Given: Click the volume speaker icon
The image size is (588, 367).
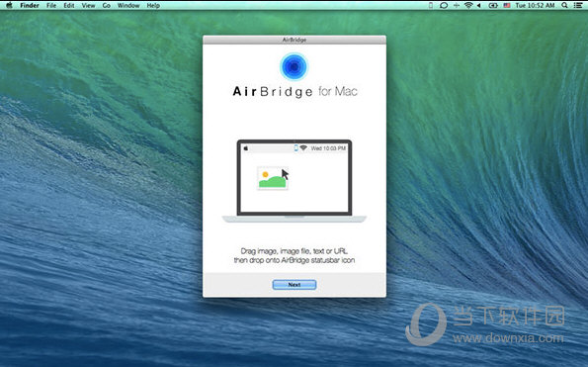Looking at the screenshot, I should click(479, 5).
